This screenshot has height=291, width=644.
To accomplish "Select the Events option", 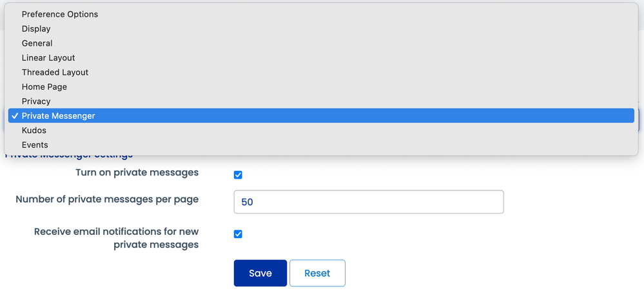I will click(35, 145).
